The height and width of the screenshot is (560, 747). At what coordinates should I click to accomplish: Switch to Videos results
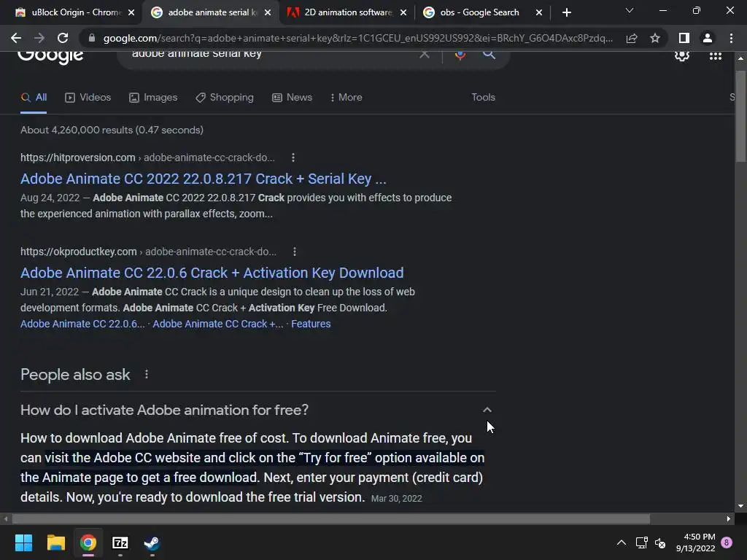(x=88, y=97)
